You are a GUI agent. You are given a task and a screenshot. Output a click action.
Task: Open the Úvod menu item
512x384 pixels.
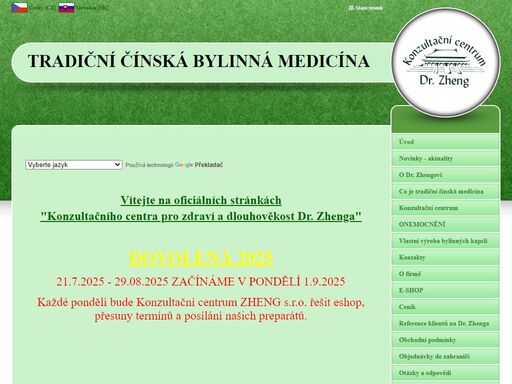(x=445, y=142)
